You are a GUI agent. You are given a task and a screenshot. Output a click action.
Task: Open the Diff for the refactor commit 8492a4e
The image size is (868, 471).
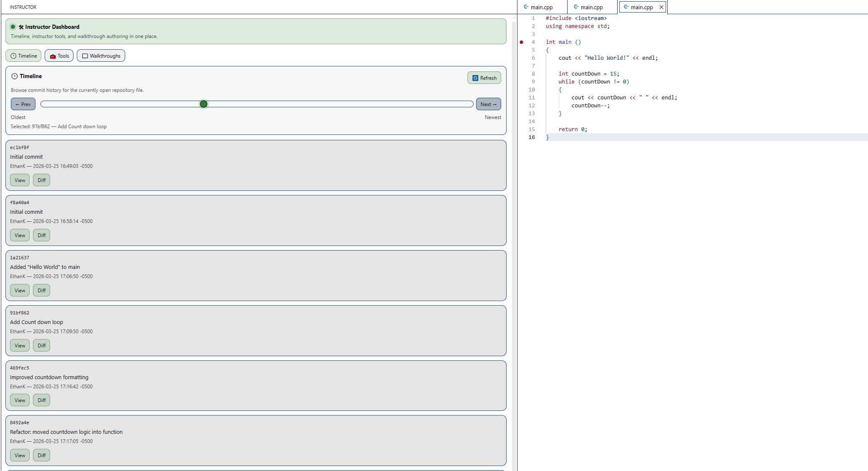tap(41, 456)
